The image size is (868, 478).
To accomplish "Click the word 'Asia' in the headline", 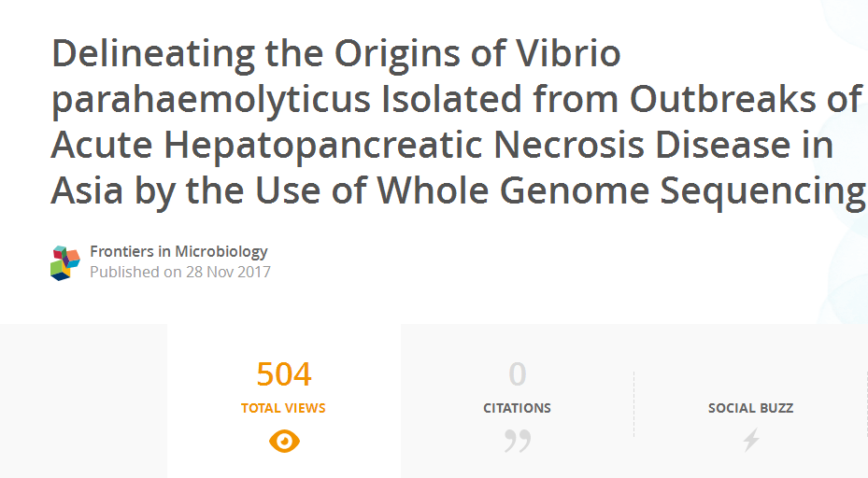I will click(x=87, y=190).
